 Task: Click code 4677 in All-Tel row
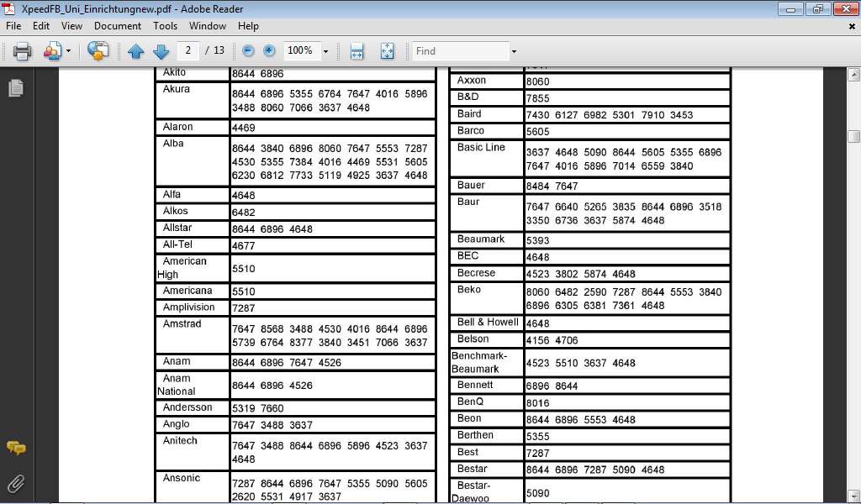[243, 245]
